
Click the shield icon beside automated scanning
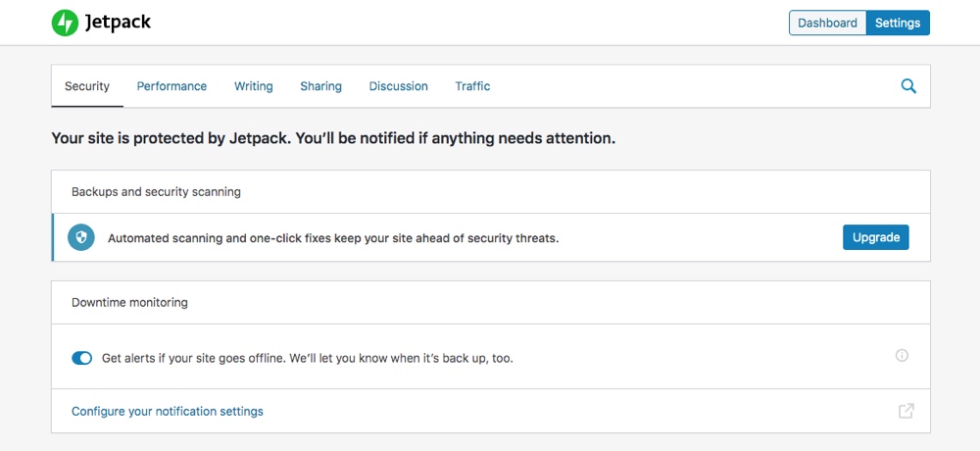[81, 237]
